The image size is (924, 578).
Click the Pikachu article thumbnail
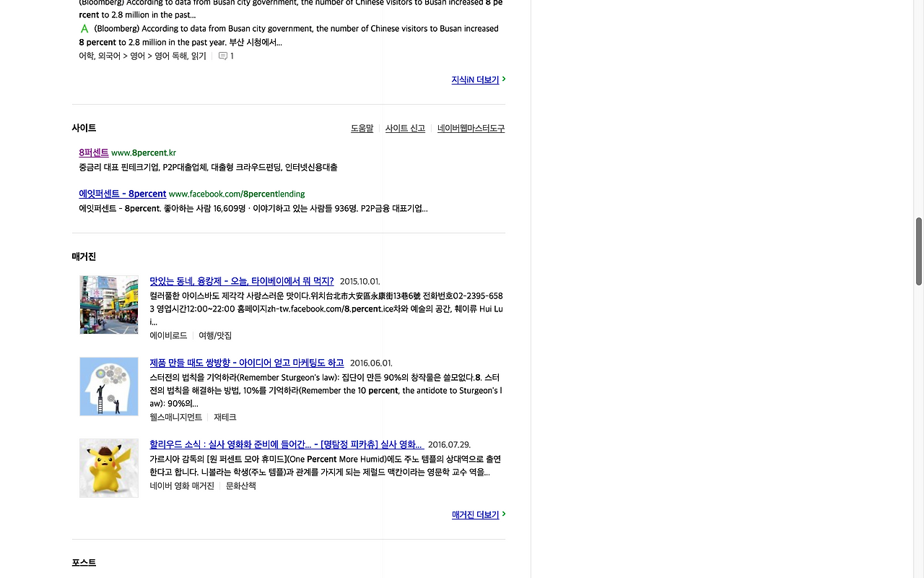108,467
